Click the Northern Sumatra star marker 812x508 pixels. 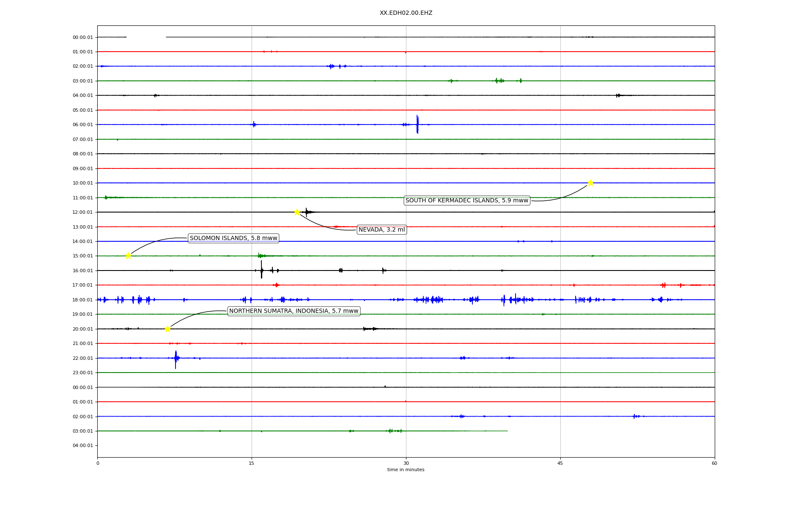point(167,329)
